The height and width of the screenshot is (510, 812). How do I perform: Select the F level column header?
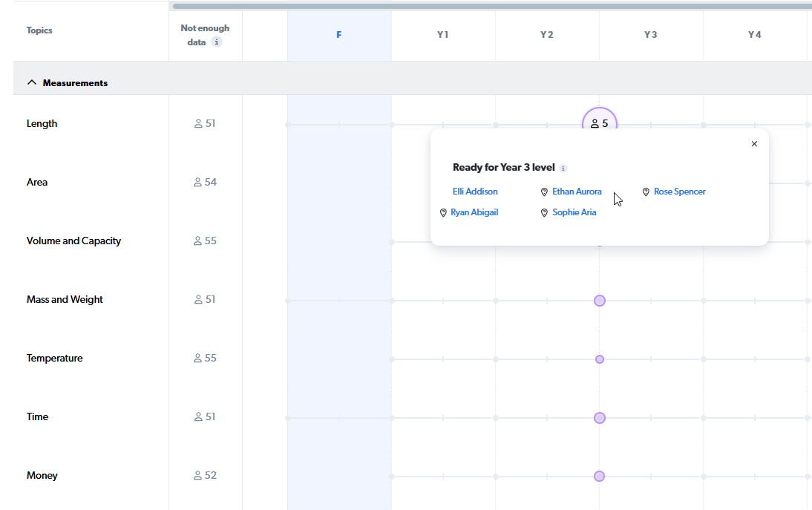(339, 35)
